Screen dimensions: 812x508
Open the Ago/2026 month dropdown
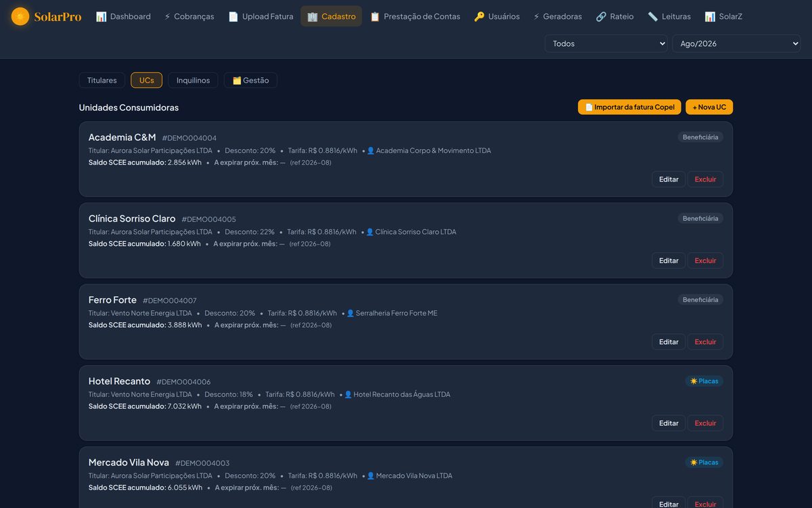pyautogui.click(x=736, y=43)
